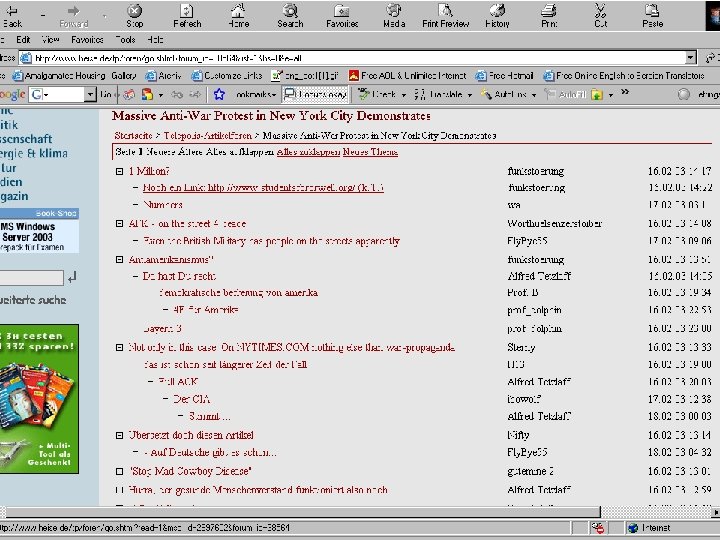The height and width of the screenshot is (540, 720).
Task: Click the MS Windows Server 2003 book ad
Action: tap(39, 231)
